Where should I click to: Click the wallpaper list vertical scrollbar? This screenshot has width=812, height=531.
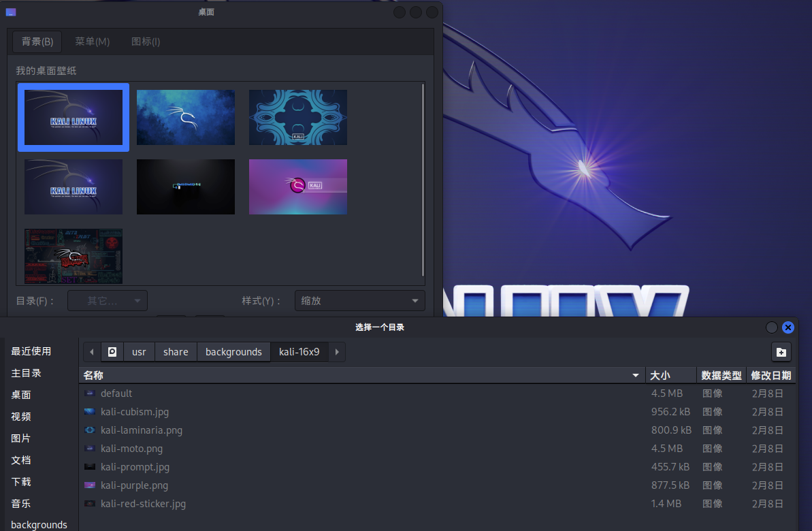423,178
